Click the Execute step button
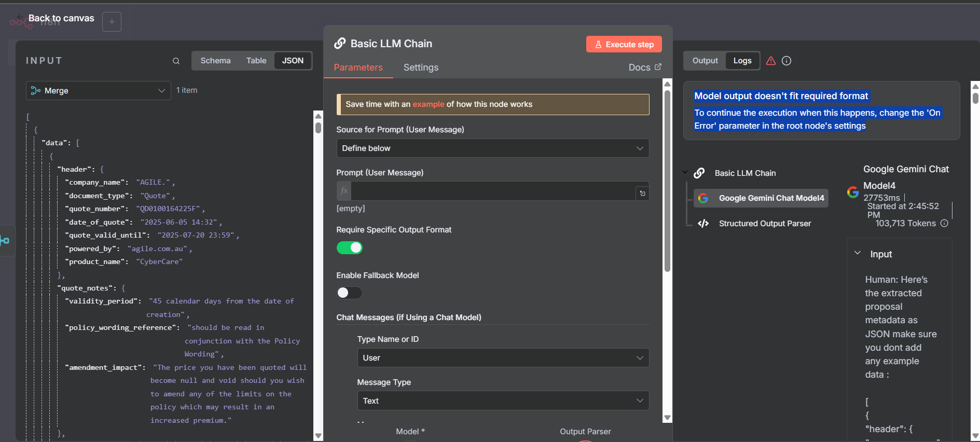Image resolution: width=980 pixels, height=442 pixels. click(624, 45)
